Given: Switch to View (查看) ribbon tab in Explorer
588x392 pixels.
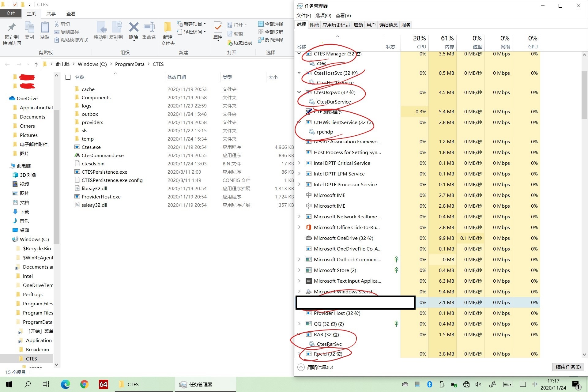Looking at the screenshot, I should 71,13.
